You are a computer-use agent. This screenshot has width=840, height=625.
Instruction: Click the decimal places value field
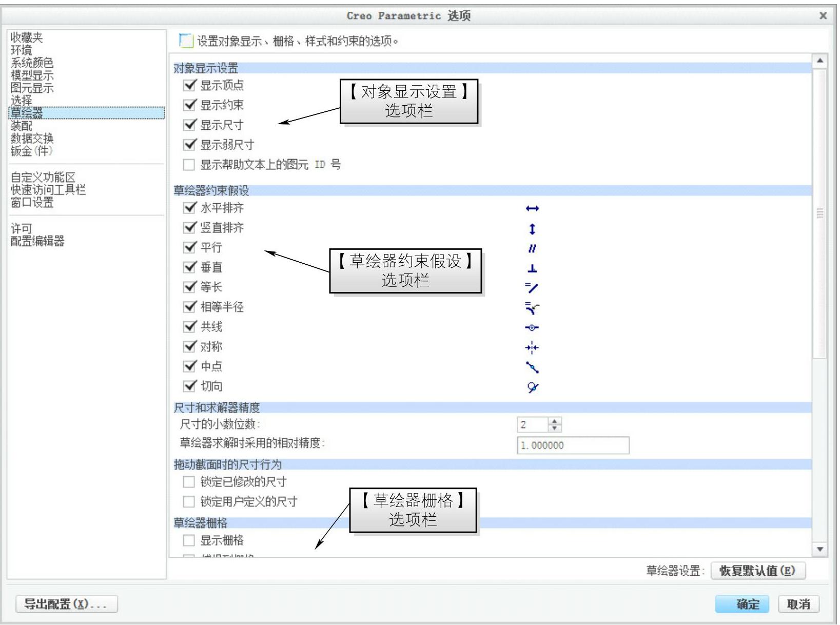533,425
